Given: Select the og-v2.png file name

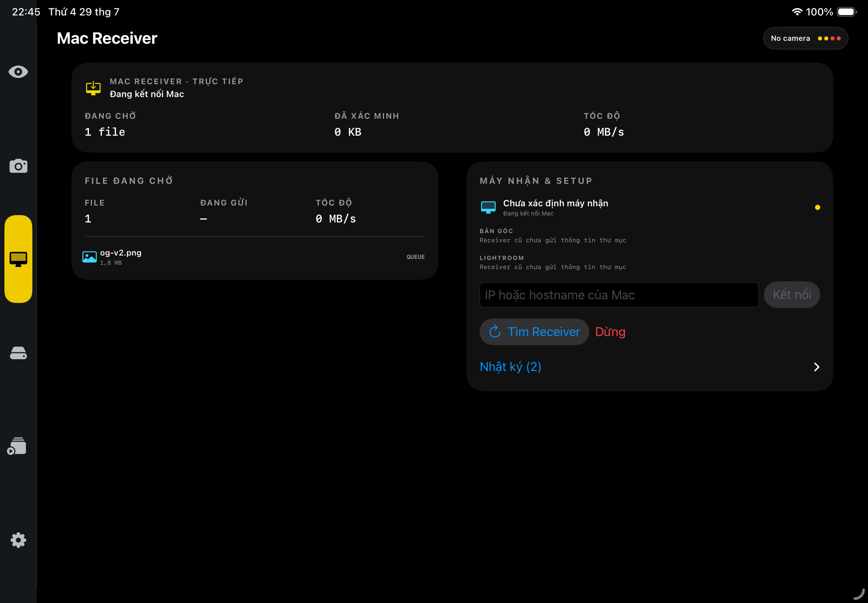Looking at the screenshot, I should coord(121,253).
